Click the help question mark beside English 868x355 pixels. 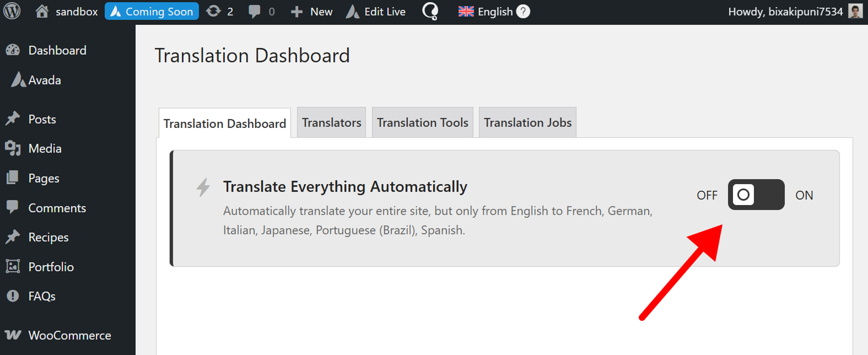[523, 12]
